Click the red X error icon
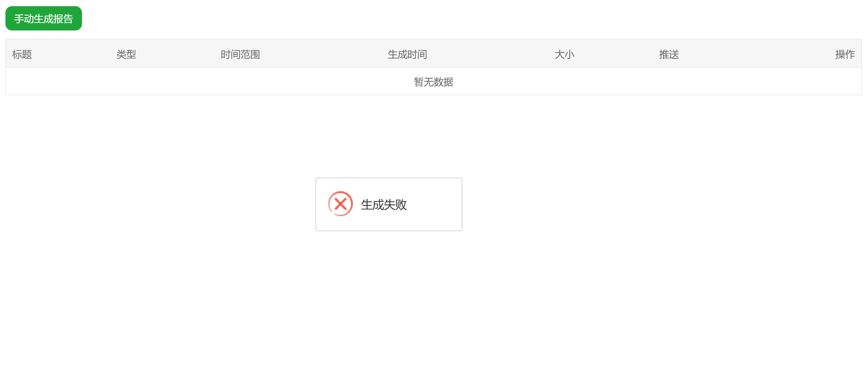The image size is (868, 388). [x=340, y=204]
